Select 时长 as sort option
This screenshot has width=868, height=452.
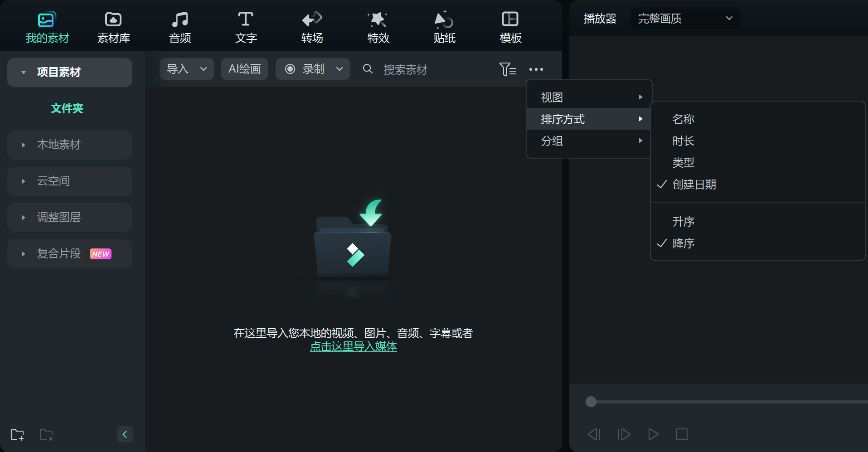point(684,141)
